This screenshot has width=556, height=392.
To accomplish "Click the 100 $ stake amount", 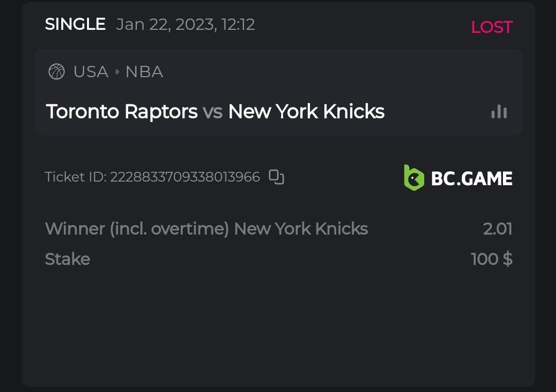I will (x=491, y=259).
